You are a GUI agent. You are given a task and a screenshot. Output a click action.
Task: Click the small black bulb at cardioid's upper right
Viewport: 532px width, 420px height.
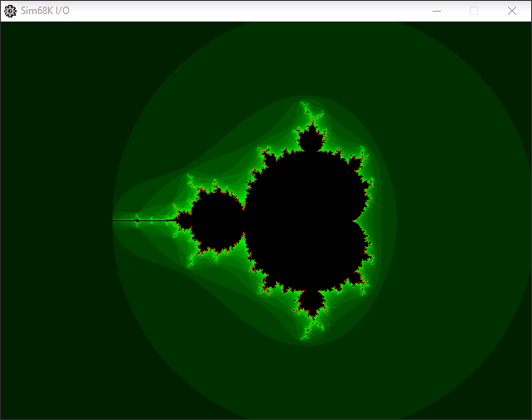click(355, 163)
